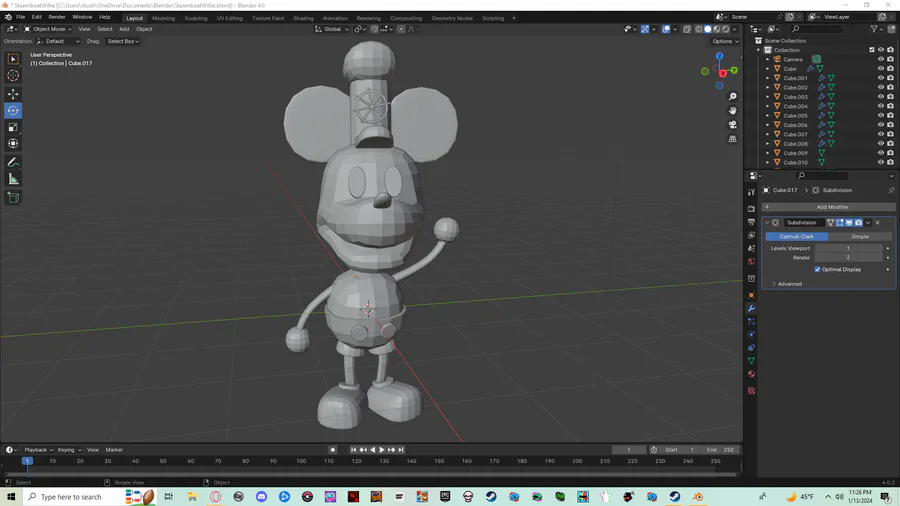Select the Add Cube tool

(13, 198)
